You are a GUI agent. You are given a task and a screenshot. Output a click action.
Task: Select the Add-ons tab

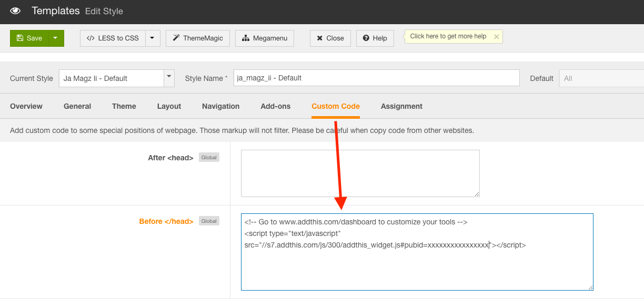coord(275,106)
